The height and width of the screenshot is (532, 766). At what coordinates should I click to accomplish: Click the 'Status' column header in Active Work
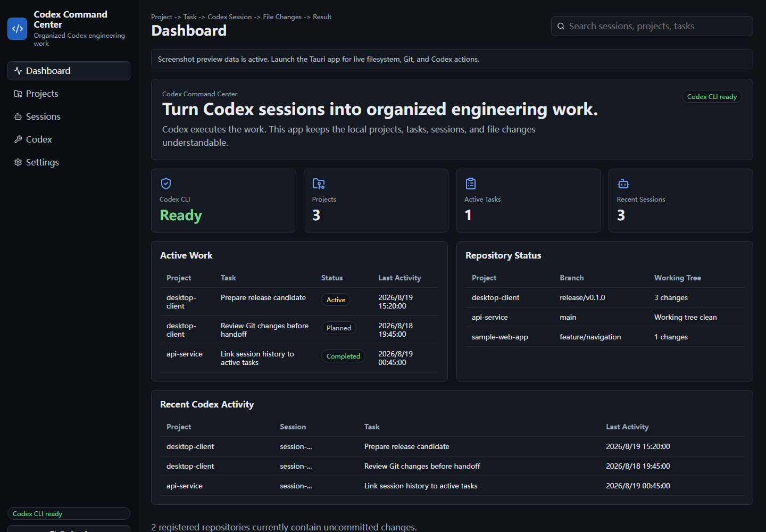tap(332, 278)
